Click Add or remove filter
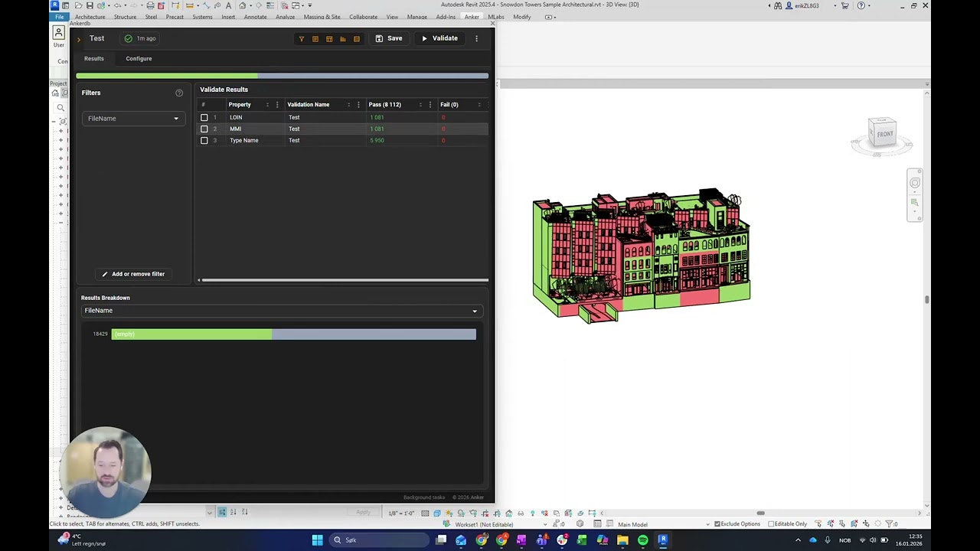 [133, 274]
